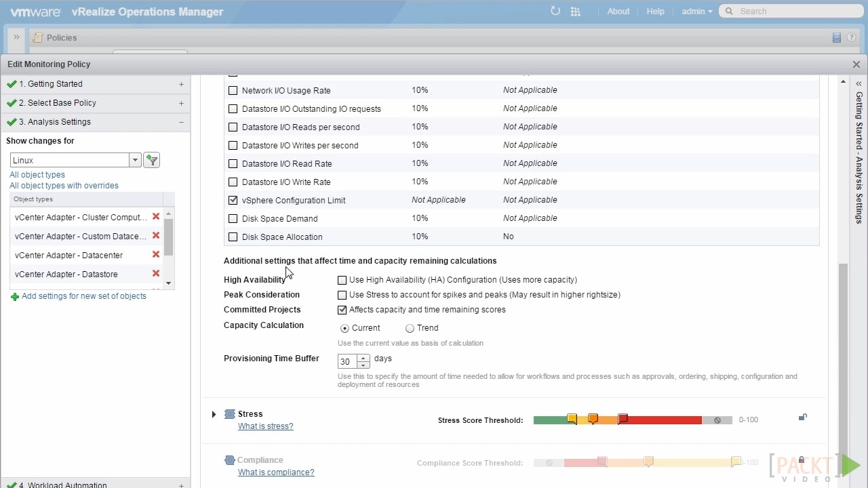Open the apps grid icon in header
The height and width of the screenshot is (488, 868).
(x=576, y=12)
